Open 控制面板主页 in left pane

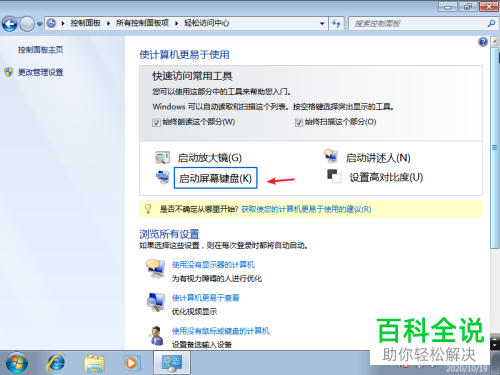pos(40,50)
